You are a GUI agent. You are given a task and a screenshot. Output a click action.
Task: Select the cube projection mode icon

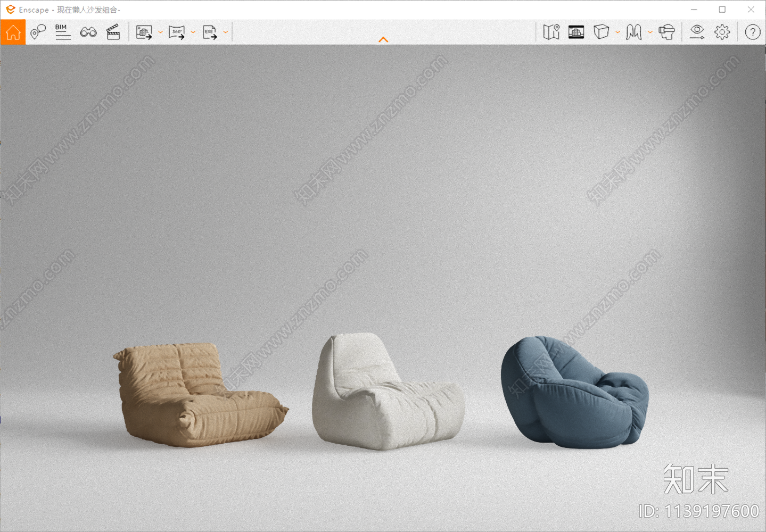pyautogui.click(x=602, y=32)
